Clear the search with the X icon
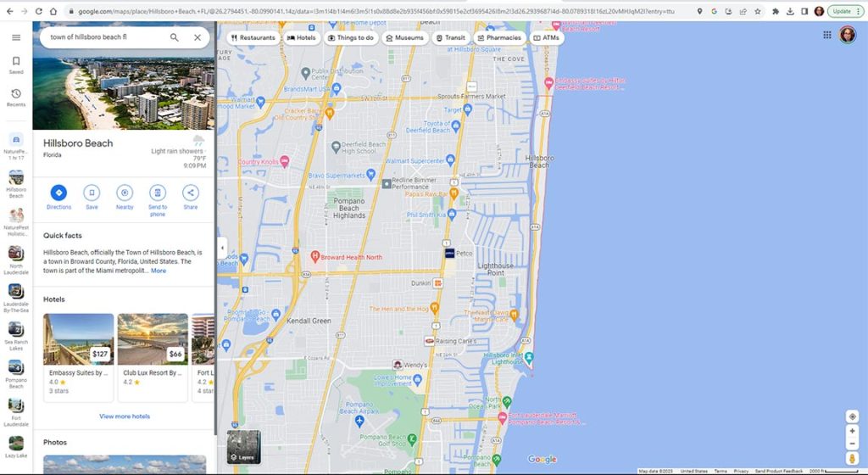868x475 pixels. 198,37
